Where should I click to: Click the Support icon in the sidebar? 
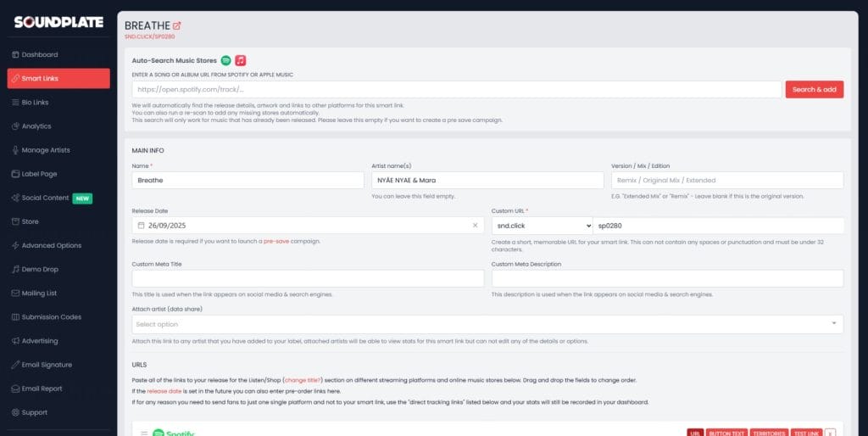(15, 412)
